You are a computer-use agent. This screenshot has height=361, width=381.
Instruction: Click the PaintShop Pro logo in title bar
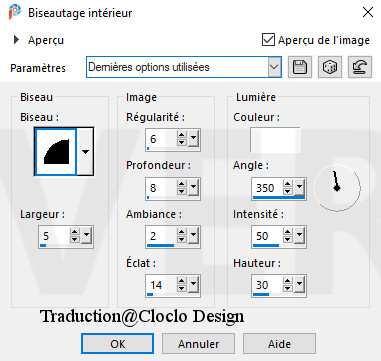(x=15, y=13)
